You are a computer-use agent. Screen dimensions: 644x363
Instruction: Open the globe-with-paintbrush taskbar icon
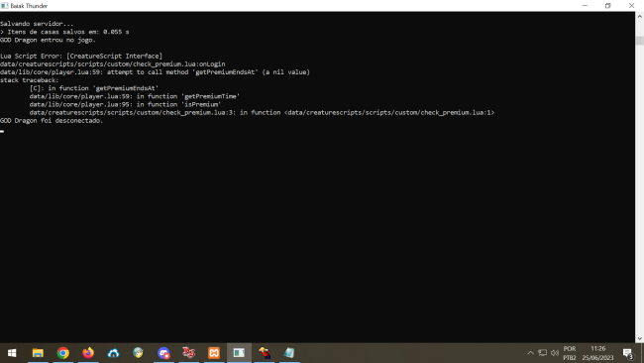tap(139, 353)
